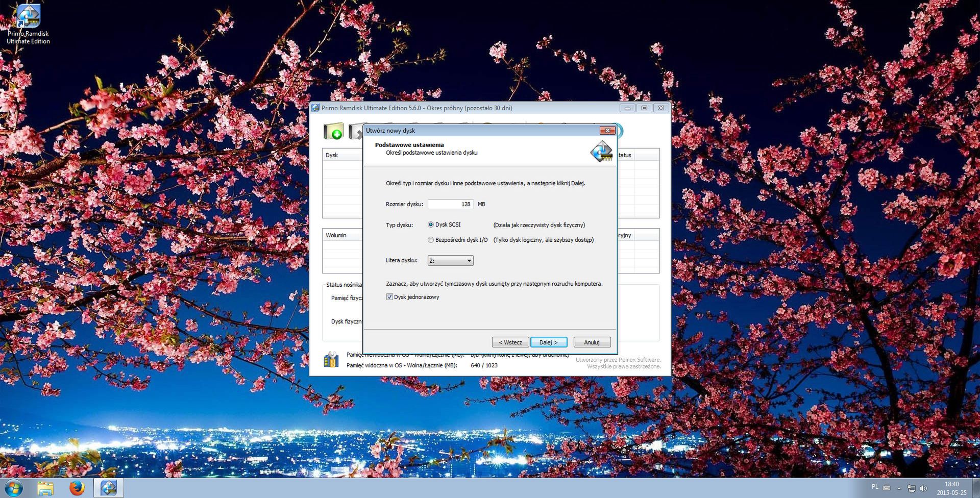This screenshot has height=498, width=980.
Task: Open Firefox from the taskbar
Action: pos(77,488)
